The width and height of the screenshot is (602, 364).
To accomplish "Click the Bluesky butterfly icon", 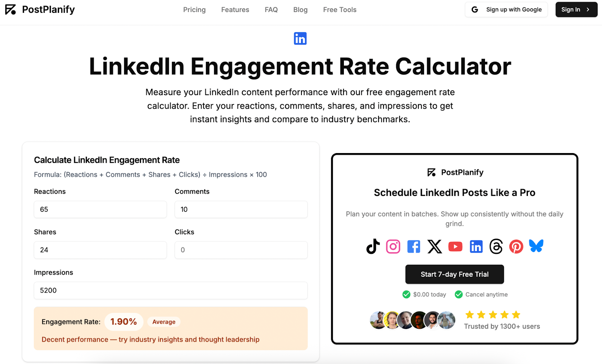I will (536, 246).
